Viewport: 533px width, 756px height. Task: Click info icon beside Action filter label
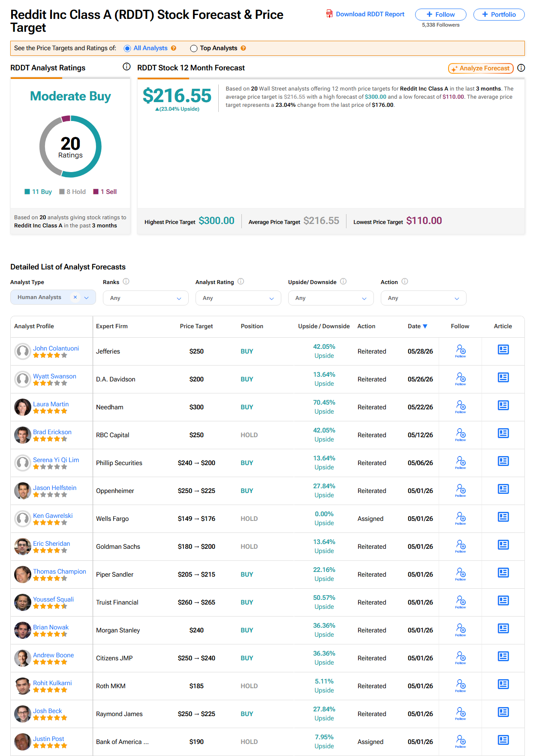404,281
